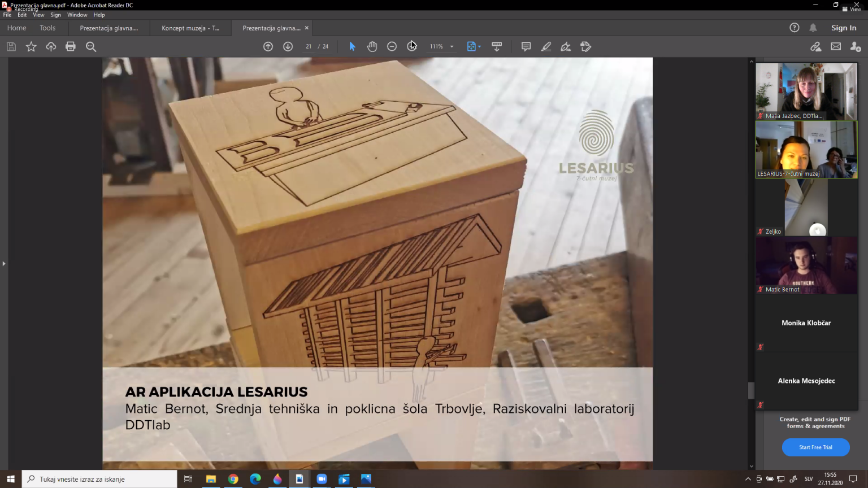
Task: Click the Save file icon
Action: point(11,46)
